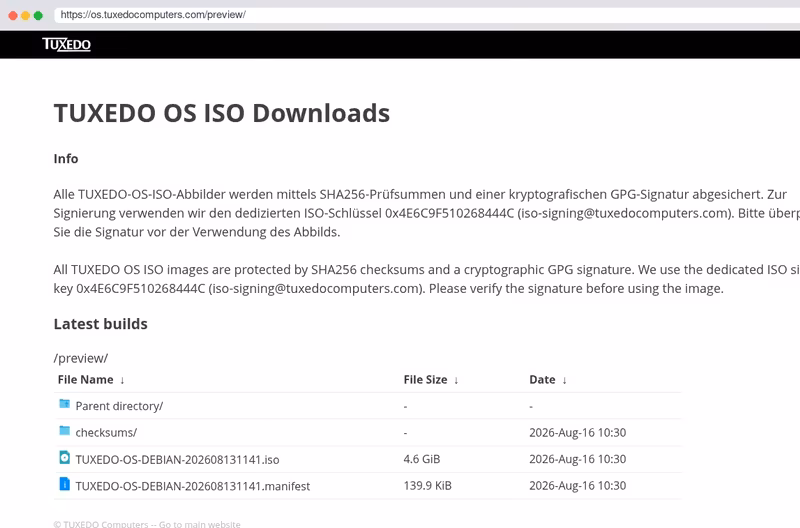The image size is (800, 528).
Task: Click the browser address bar URL
Action: coord(153,15)
